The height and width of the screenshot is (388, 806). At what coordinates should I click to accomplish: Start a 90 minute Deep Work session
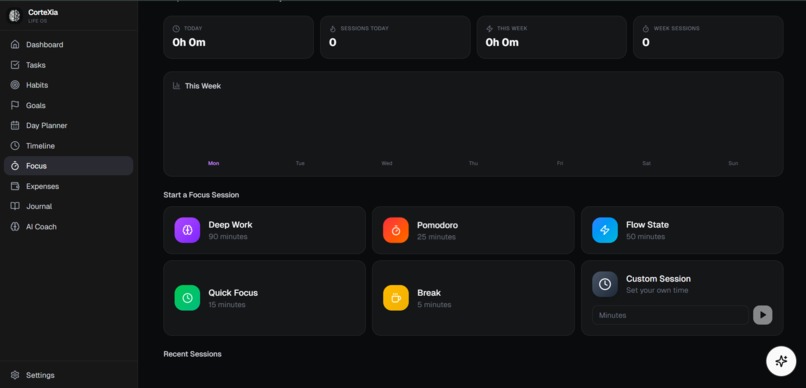(x=264, y=230)
